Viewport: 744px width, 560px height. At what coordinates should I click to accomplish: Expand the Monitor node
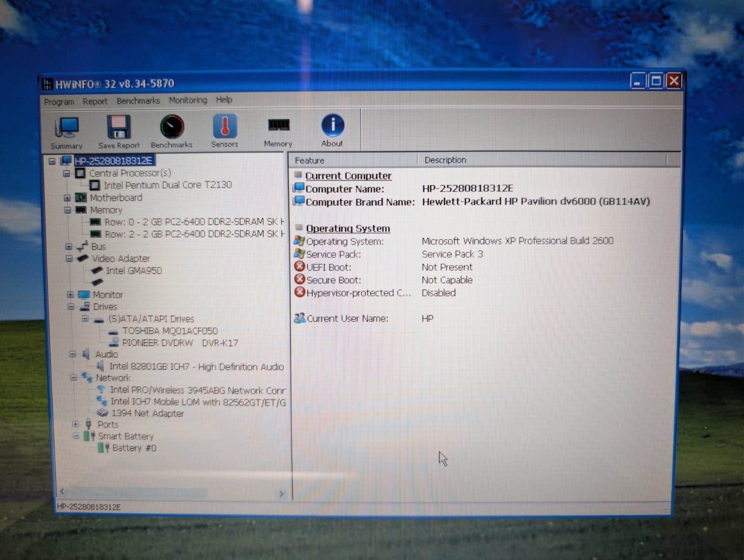coord(70,294)
